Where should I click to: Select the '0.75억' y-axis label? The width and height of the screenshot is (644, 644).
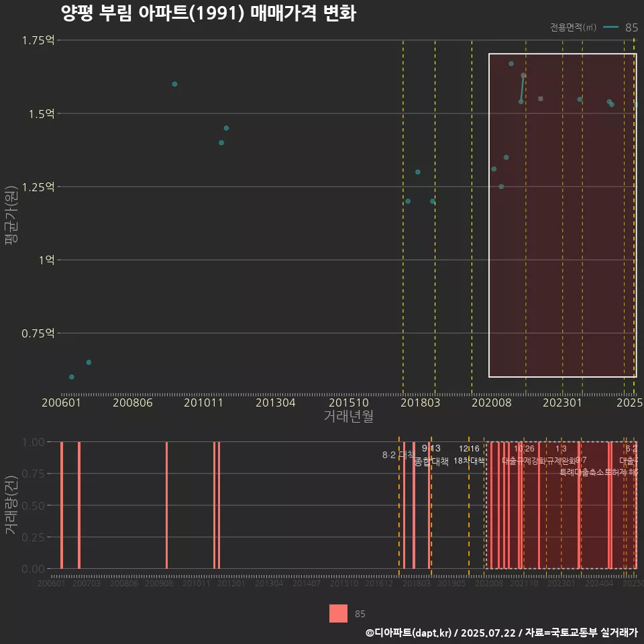[38, 333]
